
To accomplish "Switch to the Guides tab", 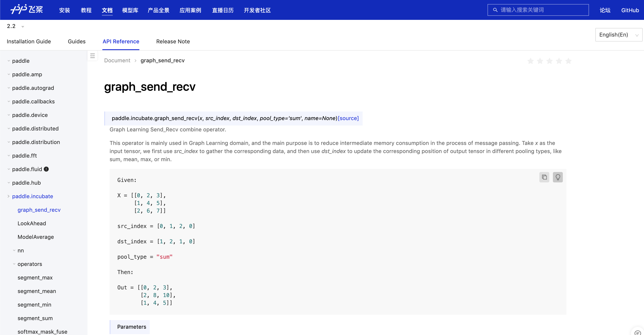I will 76,42.
